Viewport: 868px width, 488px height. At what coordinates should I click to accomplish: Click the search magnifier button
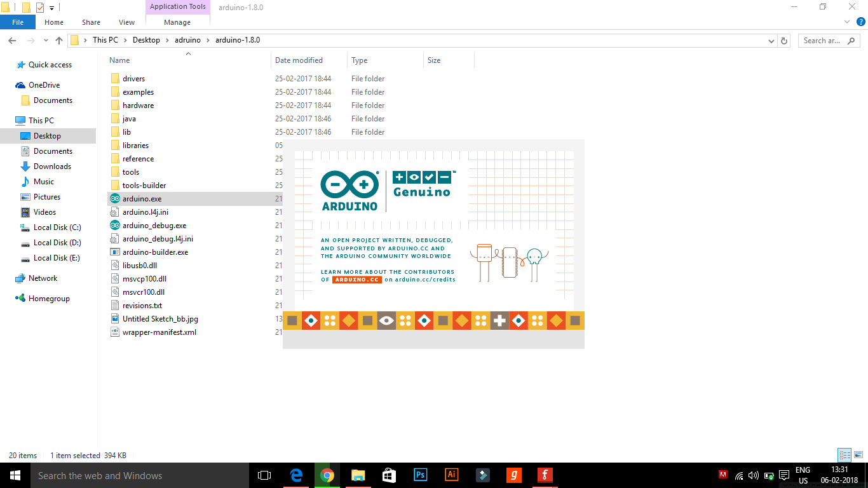click(851, 40)
